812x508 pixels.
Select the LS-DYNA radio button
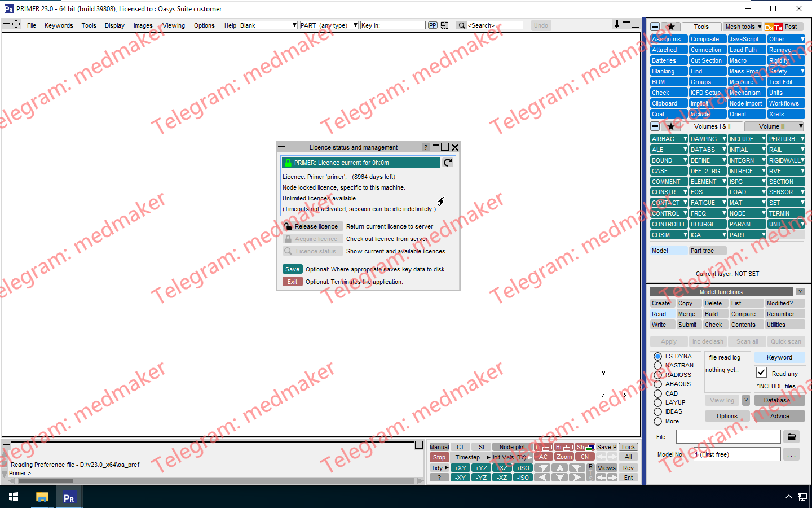tap(657, 356)
